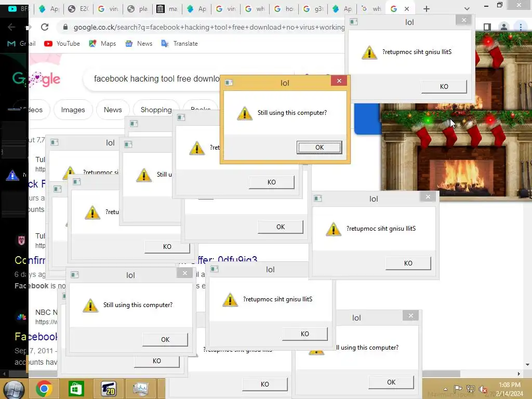The height and width of the screenshot is (399, 532).
Task: Open the Gmail bookmark
Action: [21, 44]
